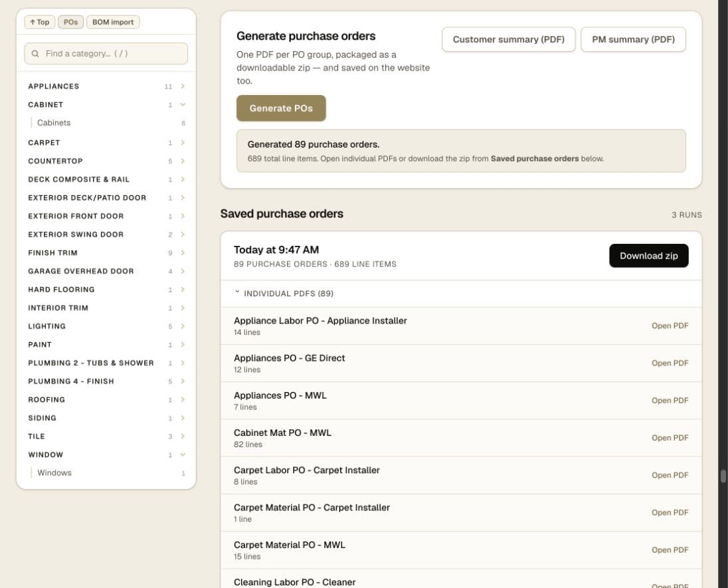The image size is (728, 588).
Task: Open the TILE category
Action: click(106, 436)
